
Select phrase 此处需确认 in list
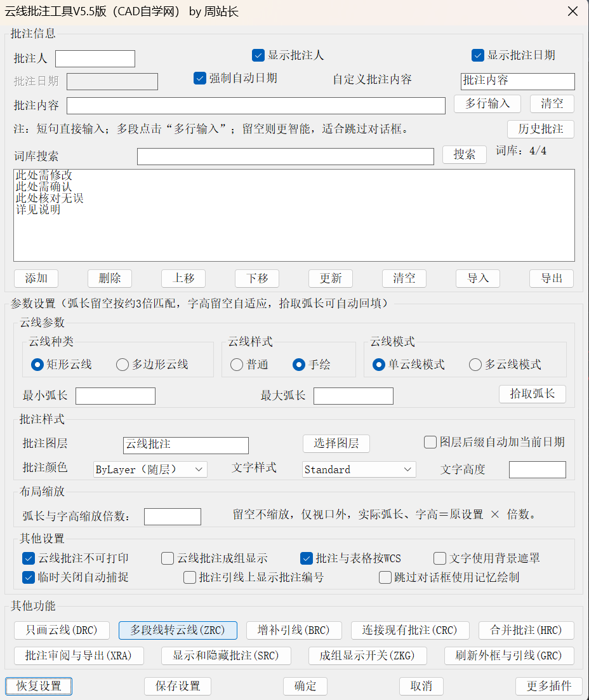tap(44, 187)
